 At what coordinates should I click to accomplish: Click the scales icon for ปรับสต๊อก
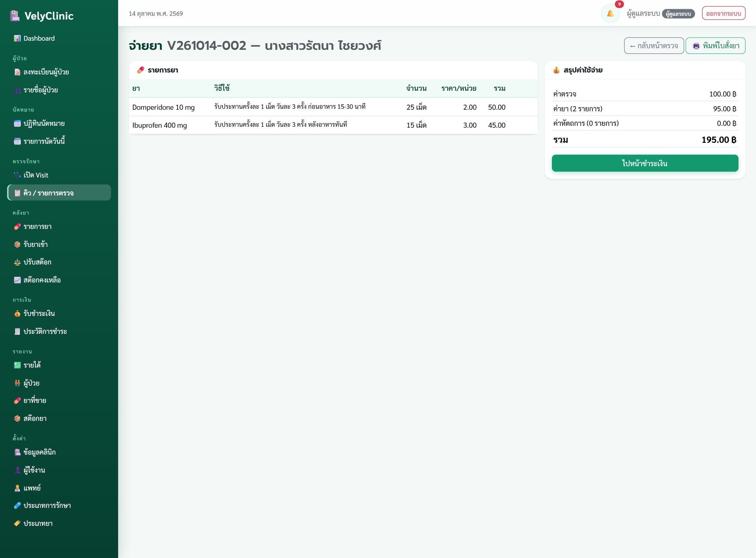coord(17,262)
